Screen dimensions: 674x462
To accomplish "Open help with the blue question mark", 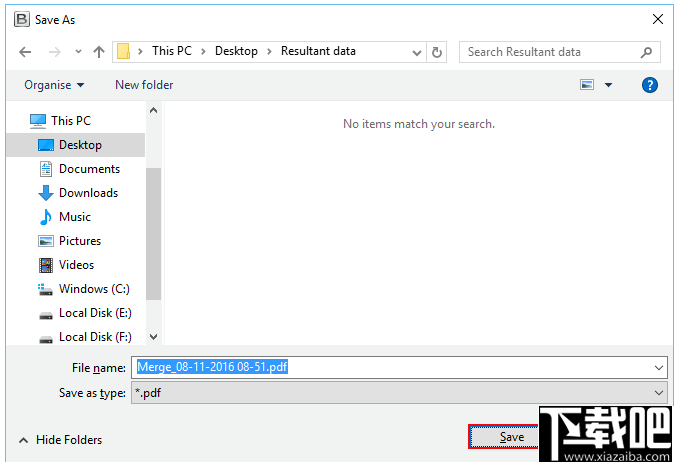I will [649, 85].
